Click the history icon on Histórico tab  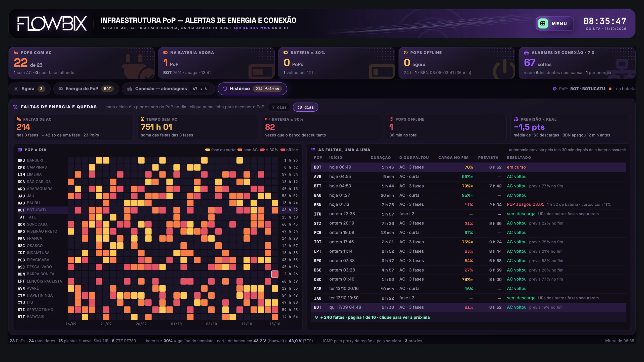[x=225, y=89]
